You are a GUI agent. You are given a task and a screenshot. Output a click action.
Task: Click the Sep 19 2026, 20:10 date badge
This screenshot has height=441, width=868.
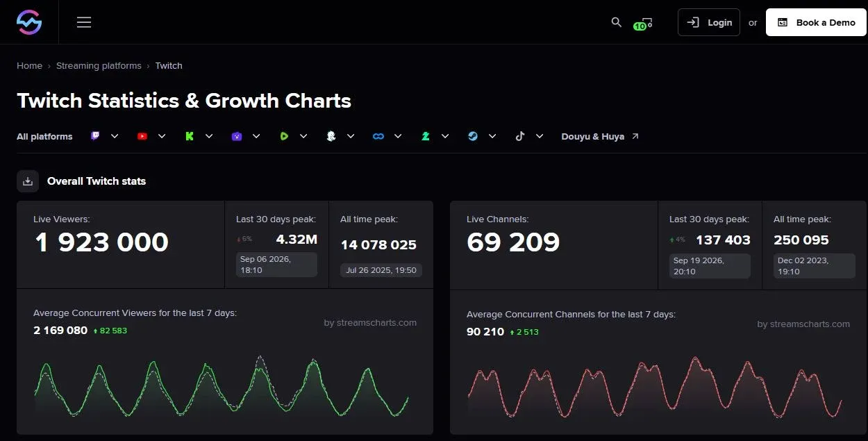(710, 266)
